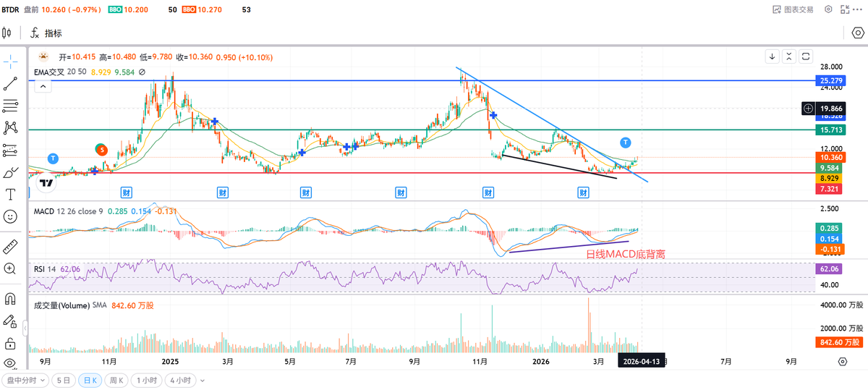Click the MACD 12 26 close 9 legend

[68, 211]
